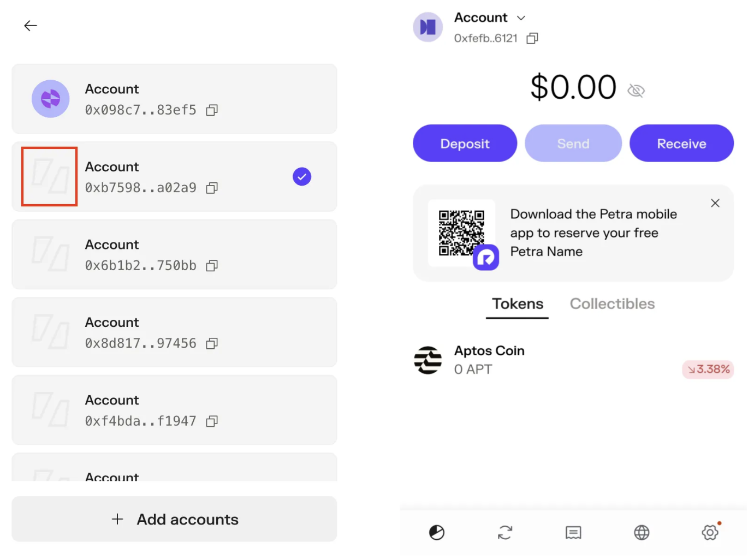The width and height of the screenshot is (748, 560).
Task: Click the Deposit button
Action: (x=465, y=144)
